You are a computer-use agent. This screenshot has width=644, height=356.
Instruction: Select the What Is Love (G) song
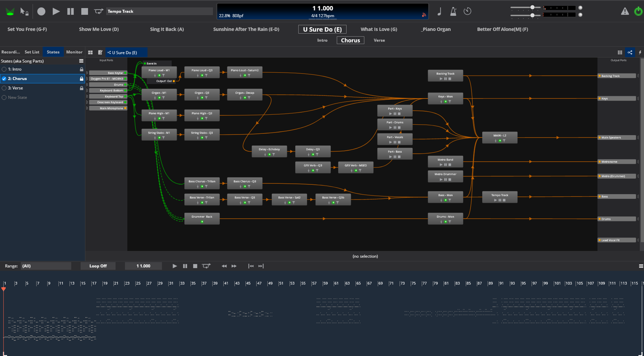378,29
